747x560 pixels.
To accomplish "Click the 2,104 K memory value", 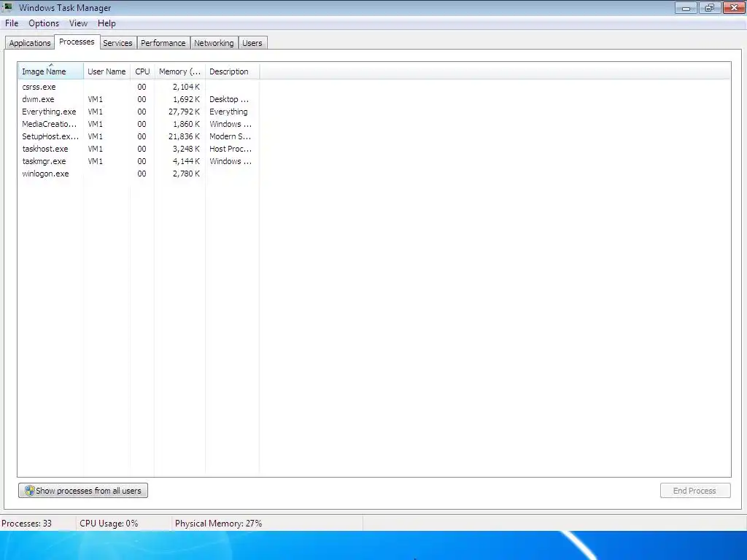I will click(186, 87).
